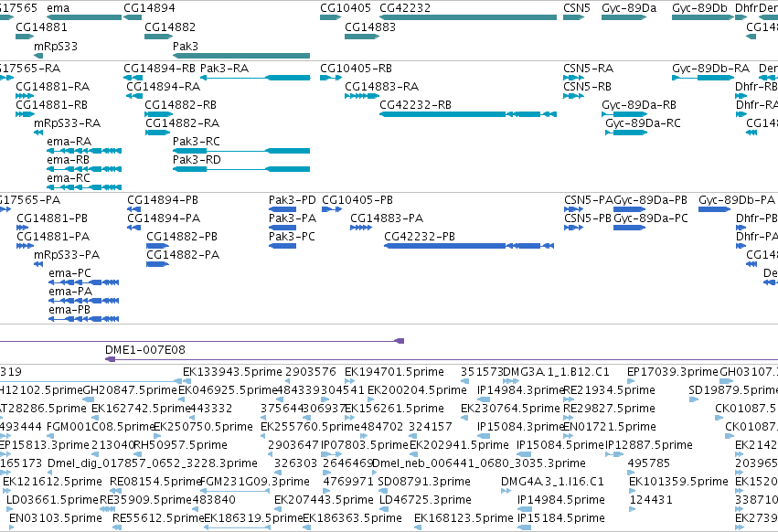Select the CG14882 gene label

[170, 27]
